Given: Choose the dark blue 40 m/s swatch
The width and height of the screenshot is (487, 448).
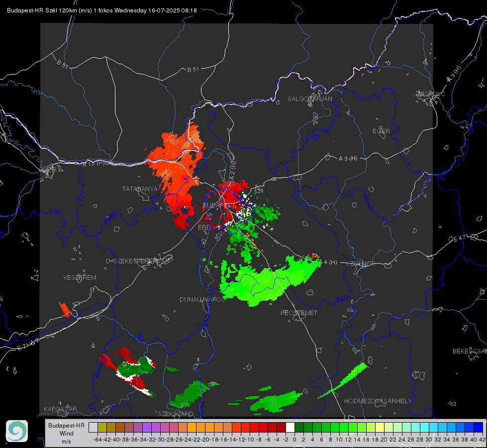Looking at the screenshot, I should pyautogui.click(x=478, y=428).
